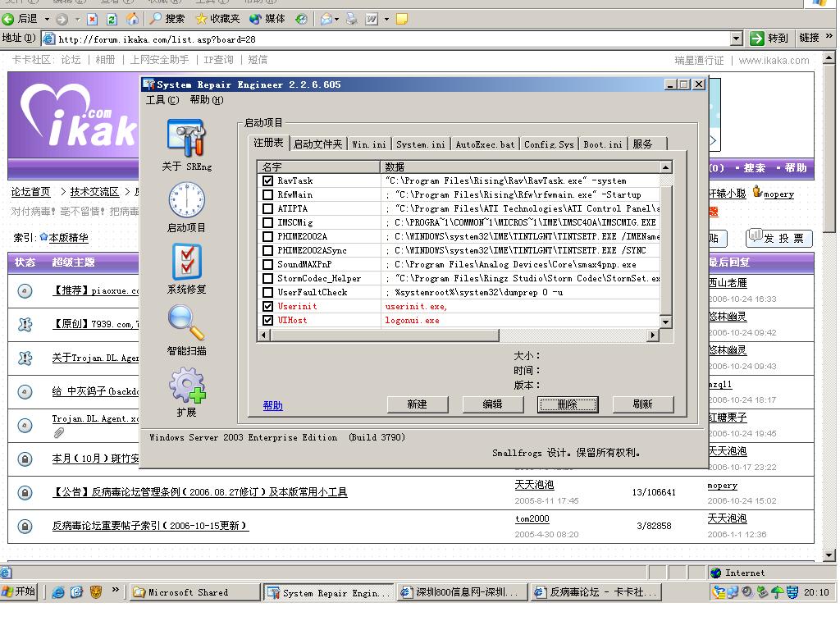Click the startup list horizontal scrollbar thumb

click(386, 336)
